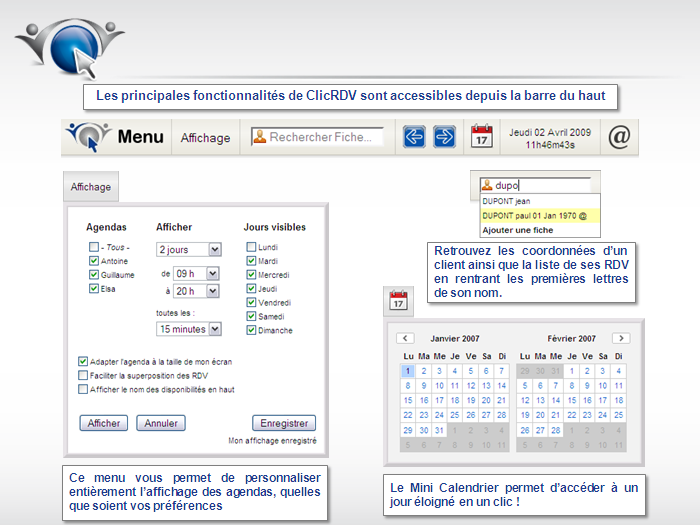The height and width of the screenshot is (525, 700).
Task: Click the @ email icon in top bar
Action: (x=619, y=137)
